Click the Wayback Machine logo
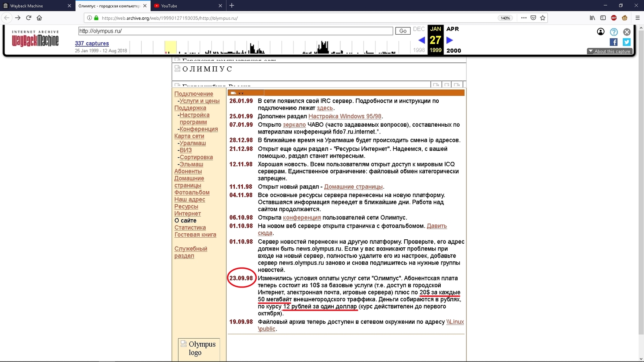Screen dimensions: 644x362 [x=35, y=38]
